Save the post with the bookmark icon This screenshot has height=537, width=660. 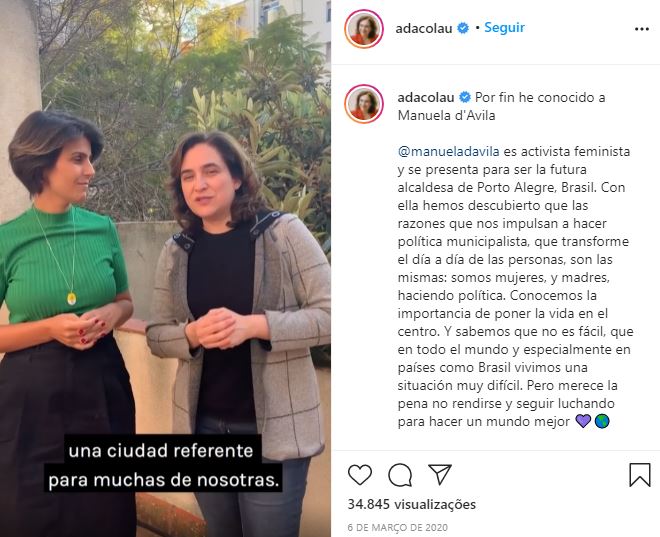pyautogui.click(x=640, y=475)
